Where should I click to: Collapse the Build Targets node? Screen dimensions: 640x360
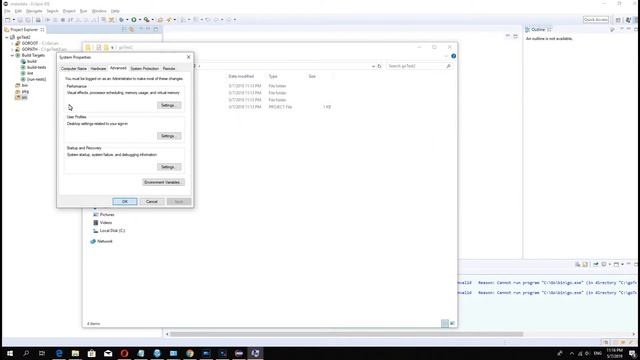pyautogui.click(x=12, y=55)
